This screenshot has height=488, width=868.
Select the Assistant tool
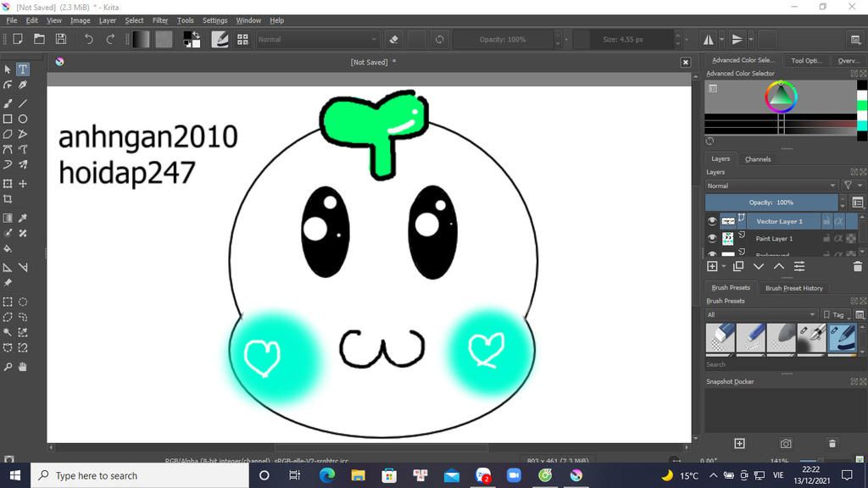point(8,268)
